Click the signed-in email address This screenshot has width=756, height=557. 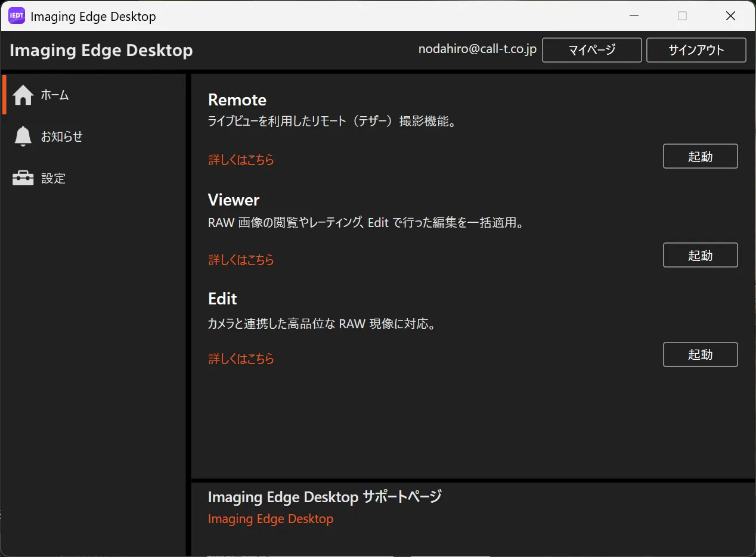pyautogui.click(x=477, y=50)
